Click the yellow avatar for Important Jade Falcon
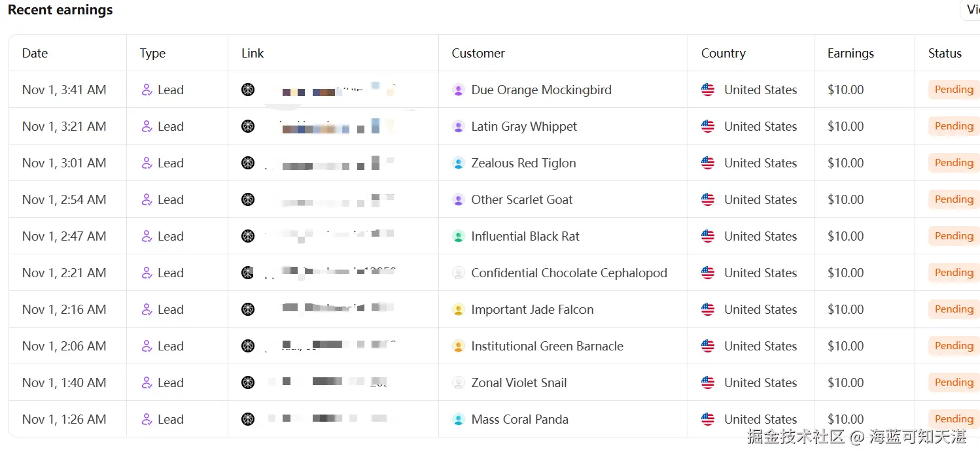This screenshot has height=459, width=980. point(459,310)
